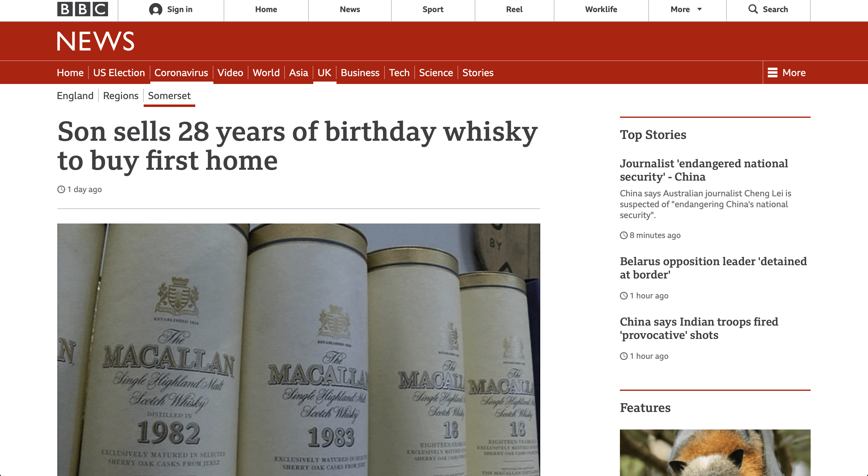Image resolution: width=868 pixels, height=476 pixels.
Task: Open Belarus opposition leader detained story
Action: click(713, 268)
